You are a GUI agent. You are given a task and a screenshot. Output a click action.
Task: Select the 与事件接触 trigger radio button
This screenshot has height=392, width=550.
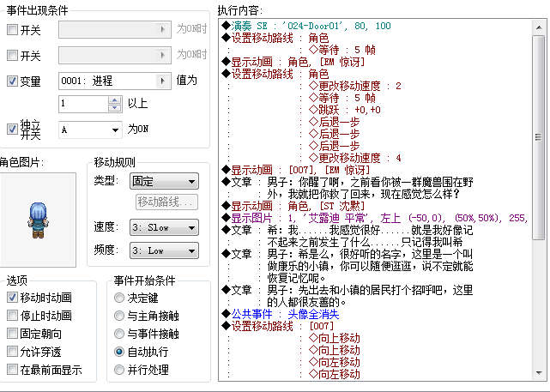119,334
